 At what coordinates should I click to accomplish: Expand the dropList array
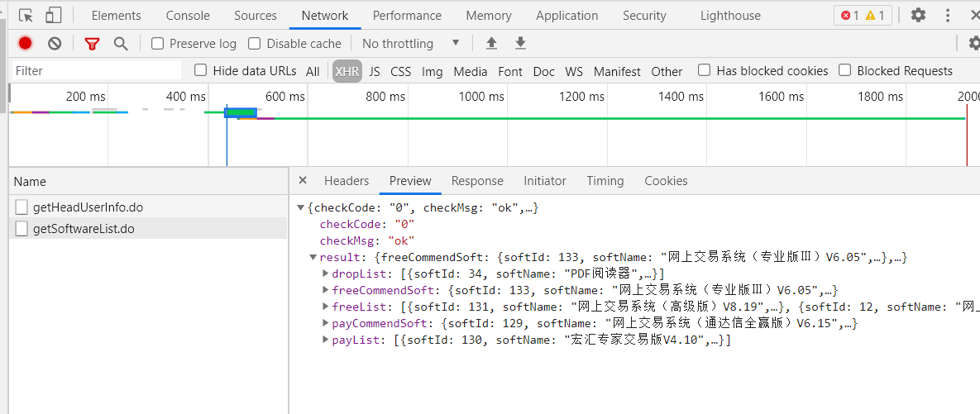326,274
